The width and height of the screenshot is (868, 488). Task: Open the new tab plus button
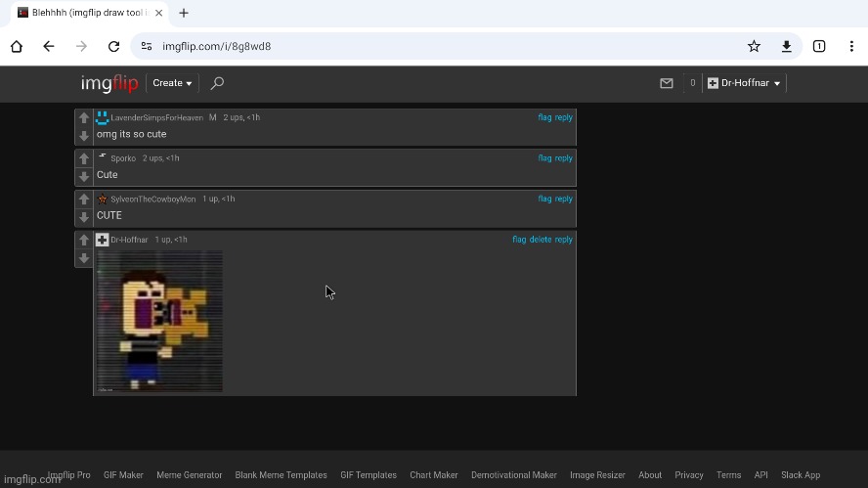coord(184,13)
